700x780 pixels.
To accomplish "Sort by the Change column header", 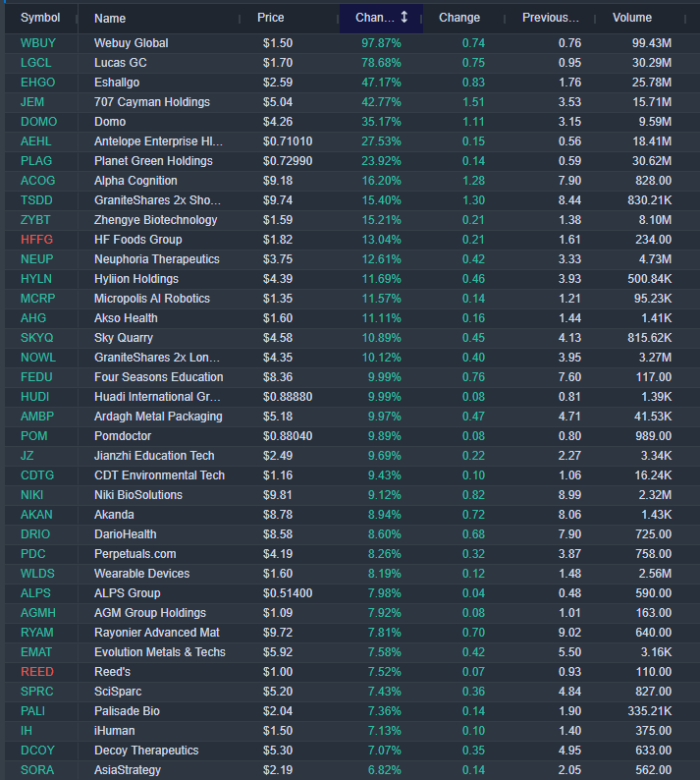I will click(x=459, y=18).
